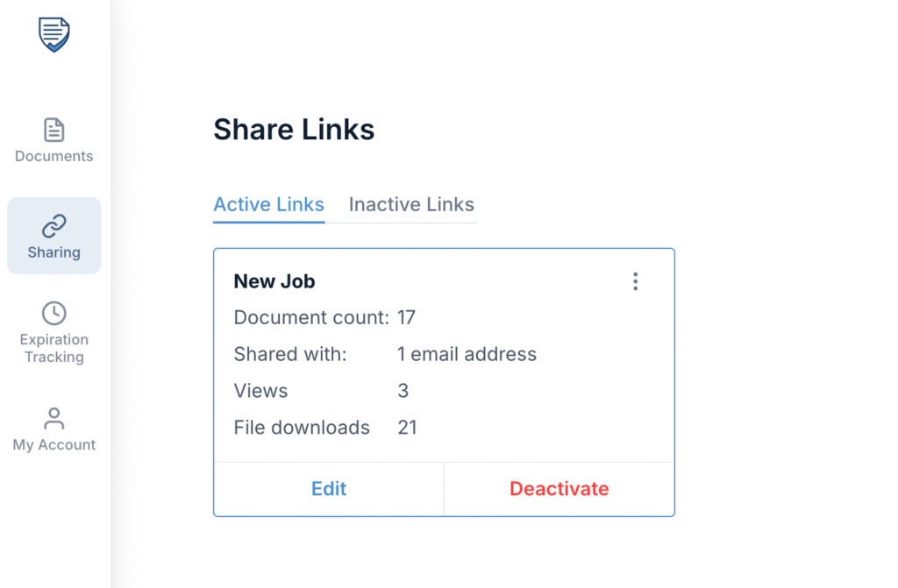Click the Share Links page heading
This screenshot has width=898, height=588.
(294, 130)
